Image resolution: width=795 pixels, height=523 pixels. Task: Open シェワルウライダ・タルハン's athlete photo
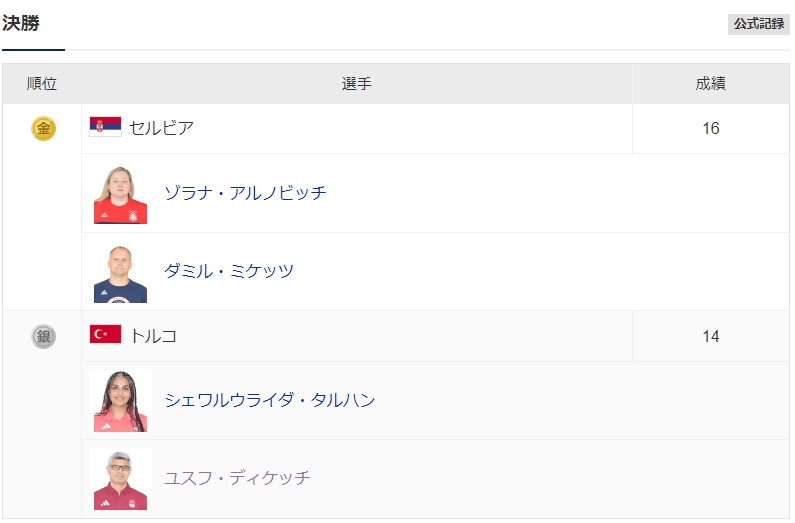[120, 401]
